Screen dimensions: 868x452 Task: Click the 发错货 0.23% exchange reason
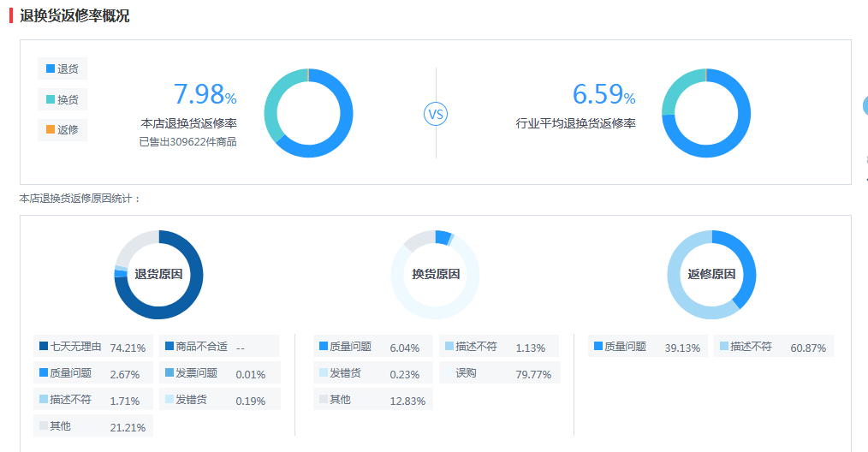pyautogui.click(x=372, y=373)
